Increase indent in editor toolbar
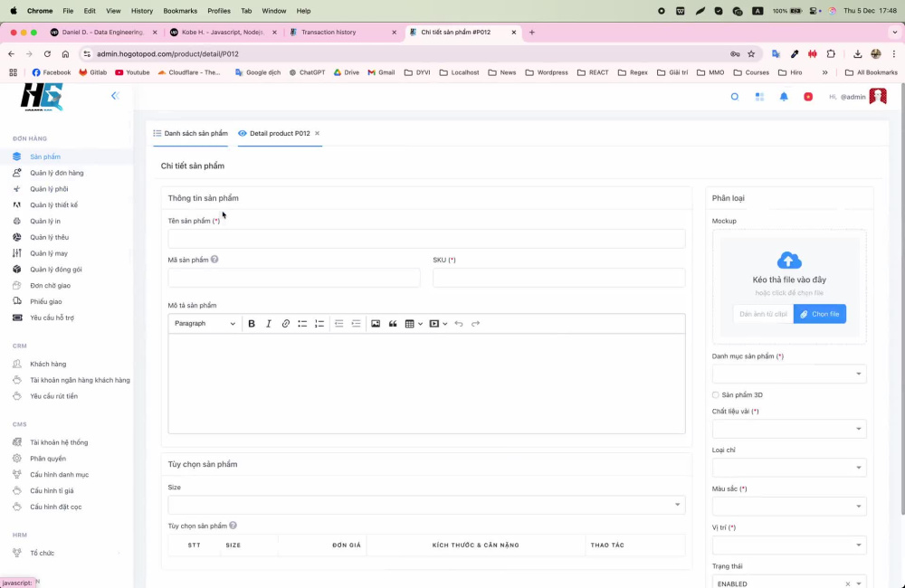This screenshot has height=588, width=905. [x=356, y=324]
